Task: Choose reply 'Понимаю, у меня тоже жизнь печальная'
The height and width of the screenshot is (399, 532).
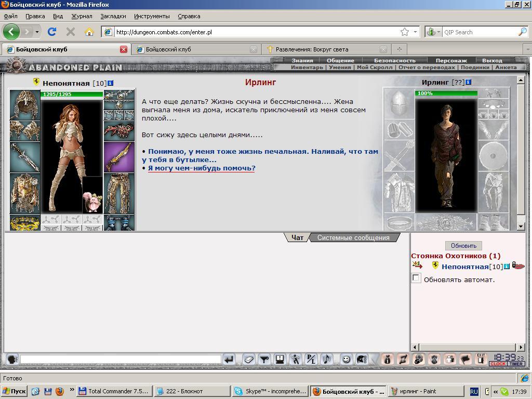Action: [260, 156]
